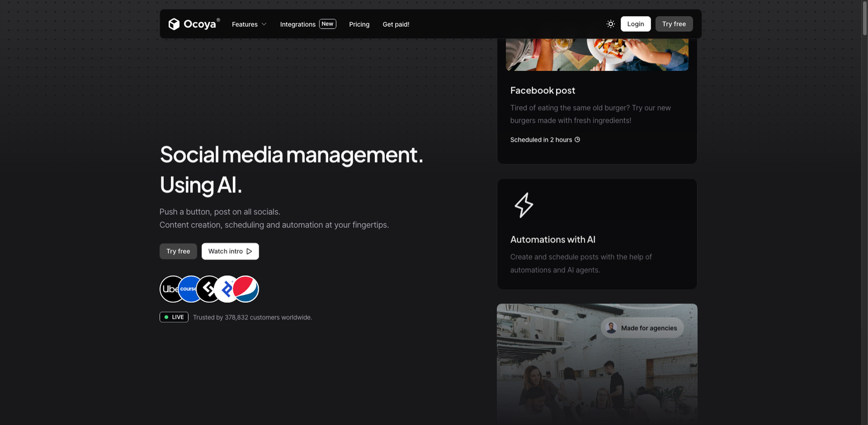Image resolution: width=868 pixels, height=425 pixels.
Task: Click the Scheduled in 2 hours text
Action: click(x=541, y=140)
